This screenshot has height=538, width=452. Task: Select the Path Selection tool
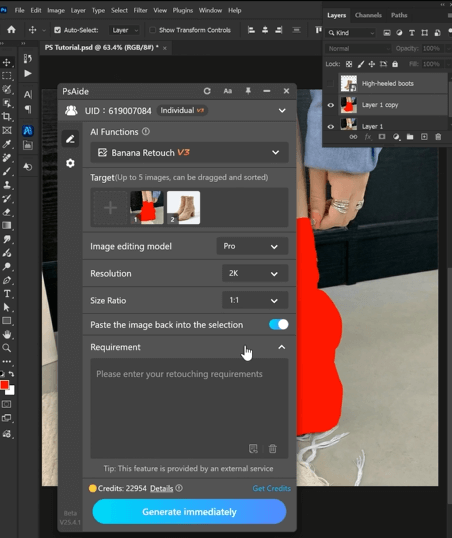click(x=7, y=307)
